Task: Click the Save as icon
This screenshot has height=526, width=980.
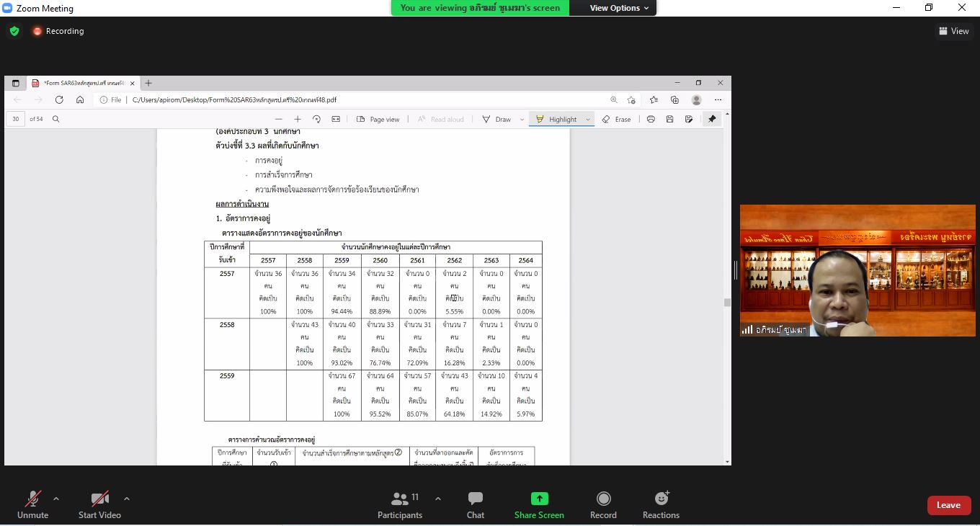Action: (689, 119)
